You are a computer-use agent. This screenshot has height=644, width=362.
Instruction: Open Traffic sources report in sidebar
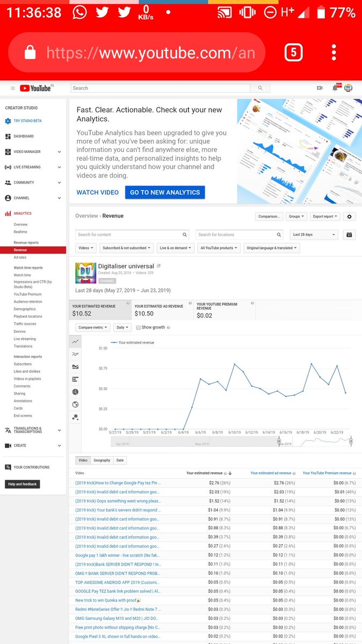[x=25, y=324]
